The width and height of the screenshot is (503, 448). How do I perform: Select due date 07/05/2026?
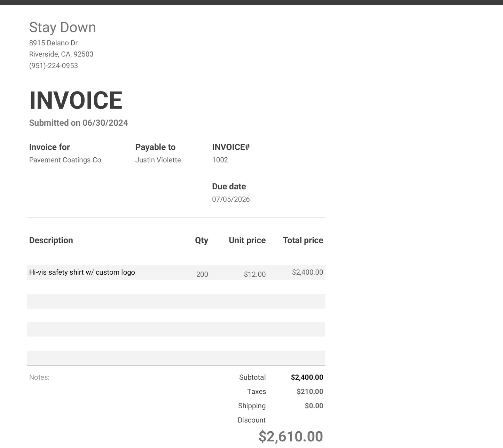click(231, 199)
